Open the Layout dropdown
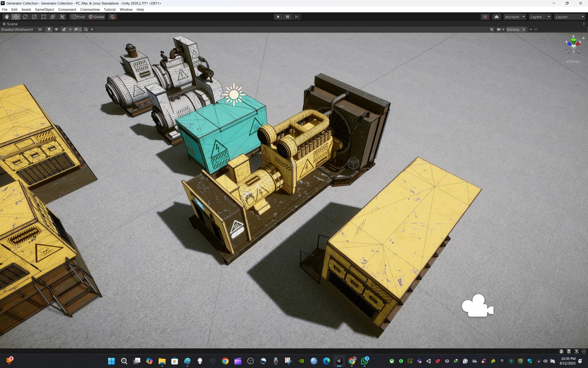Screen dimensions: 588x368 point(570,17)
